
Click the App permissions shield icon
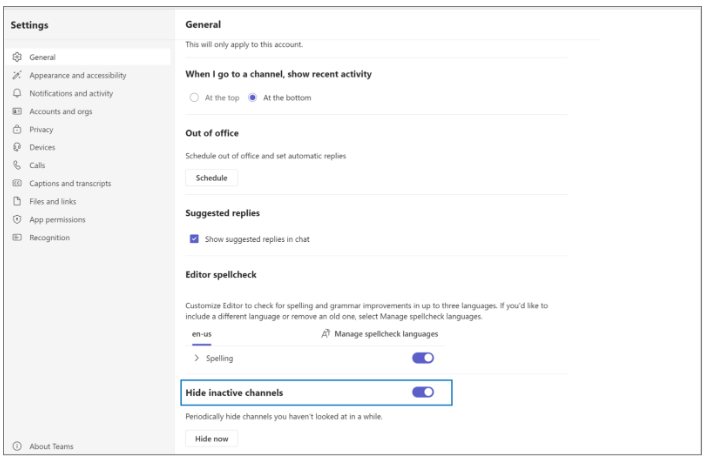[16, 220]
